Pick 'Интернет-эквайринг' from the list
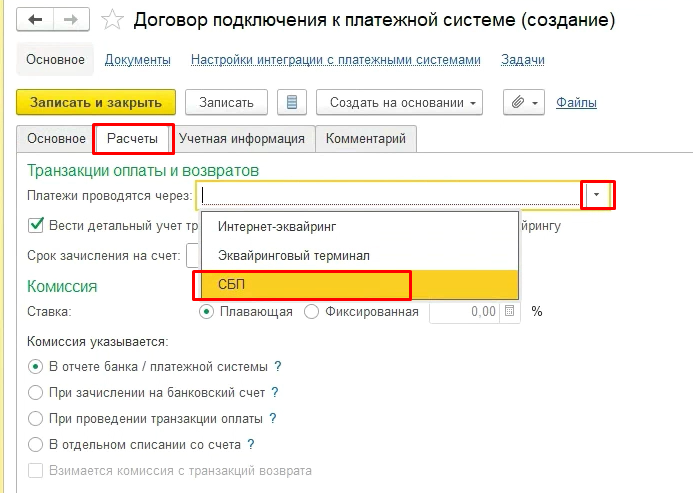The image size is (693, 493). 360,227
